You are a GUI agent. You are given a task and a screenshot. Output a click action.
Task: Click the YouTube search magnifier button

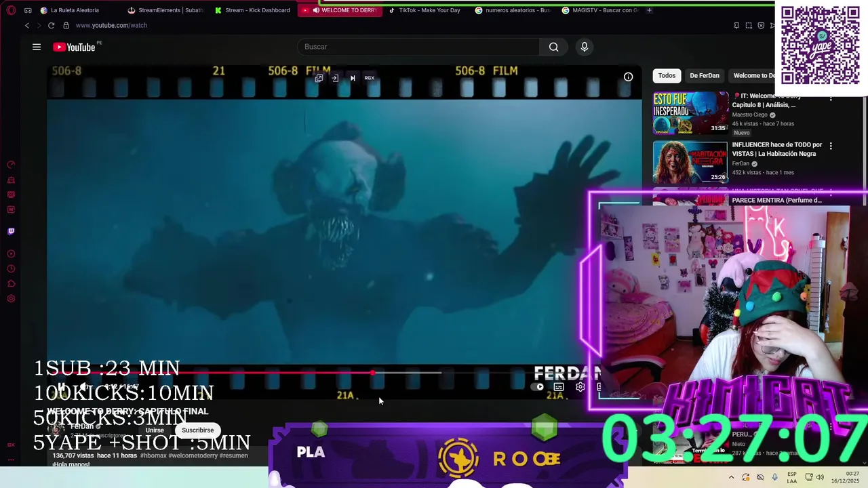point(554,47)
